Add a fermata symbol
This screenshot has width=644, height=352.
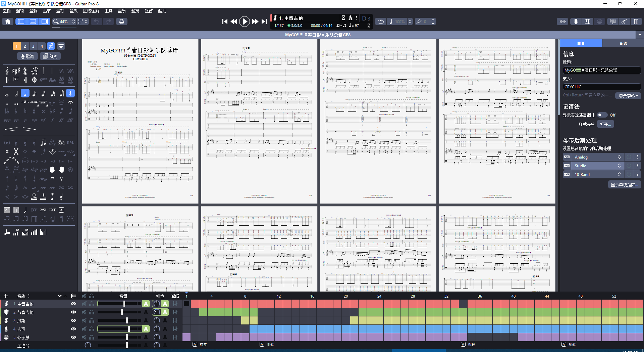pyautogui.click(x=70, y=102)
